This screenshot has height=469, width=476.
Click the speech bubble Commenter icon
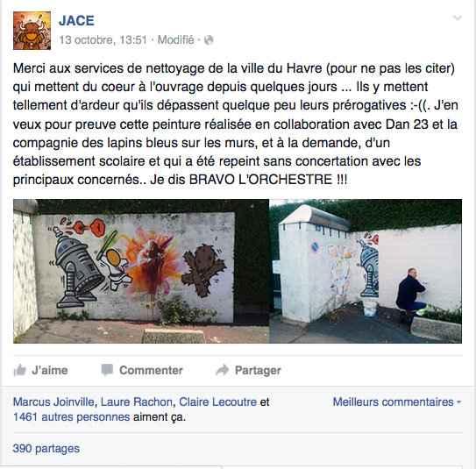(x=107, y=370)
